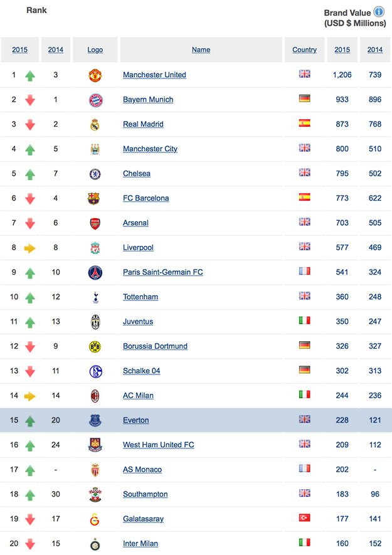Click the Brand Value info icon
Screen dimensions: 392x555
tap(379, 12)
